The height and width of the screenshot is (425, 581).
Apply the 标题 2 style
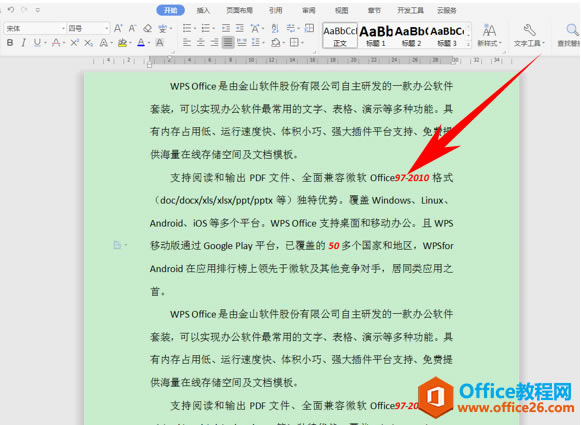click(x=411, y=36)
